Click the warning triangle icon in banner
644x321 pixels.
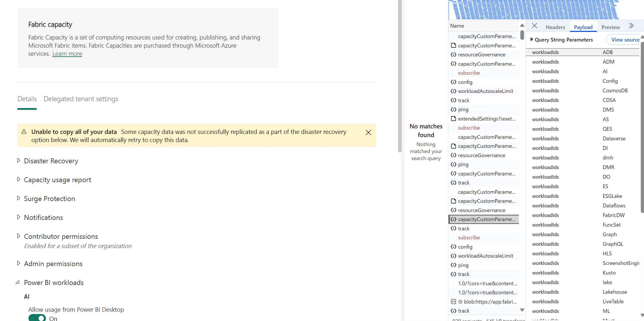24,132
